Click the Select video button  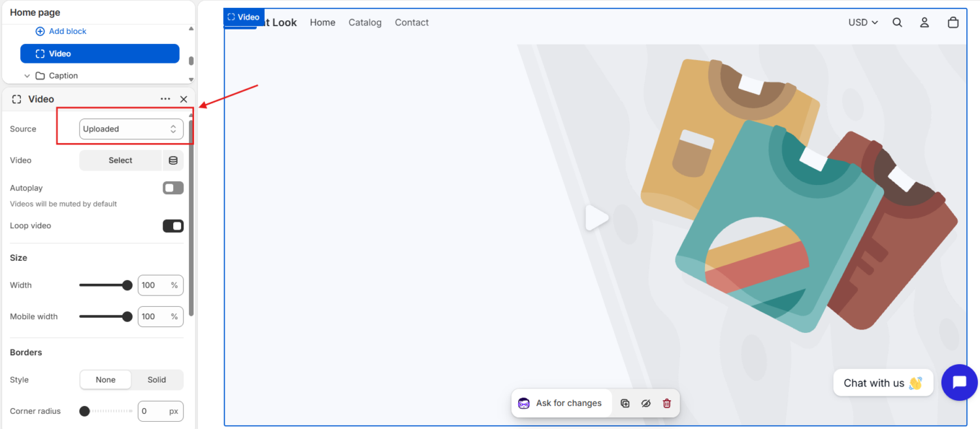pyautogui.click(x=120, y=160)
